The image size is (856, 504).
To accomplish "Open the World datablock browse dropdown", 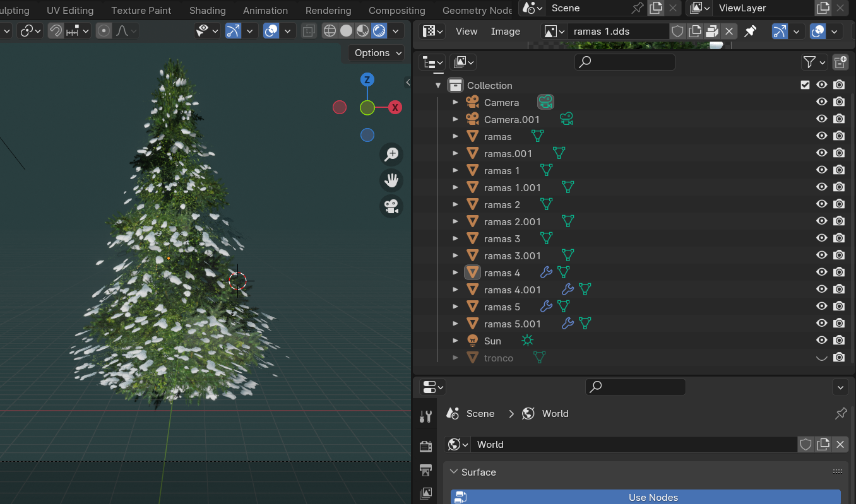I will 458,445.
